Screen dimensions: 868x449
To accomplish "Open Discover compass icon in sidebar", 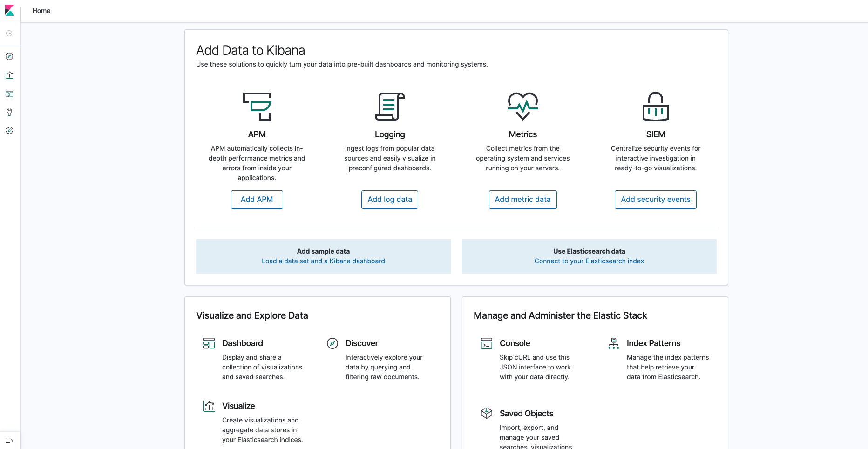I will click(x=9, y=56).
